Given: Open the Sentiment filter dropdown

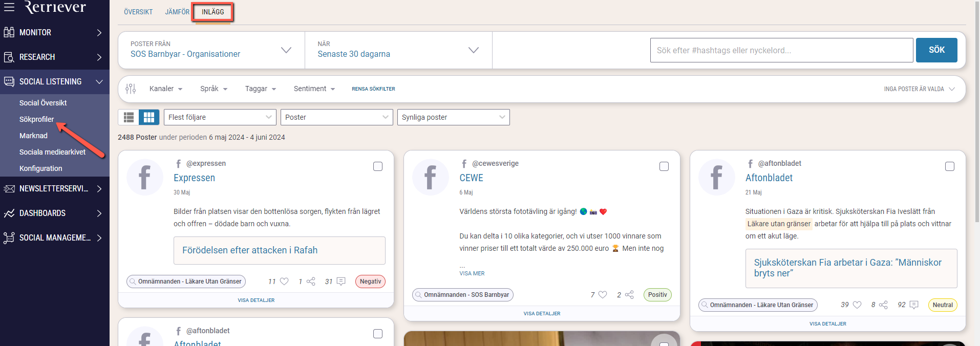Looking at the screenshot, I should (x=314, y=89).
